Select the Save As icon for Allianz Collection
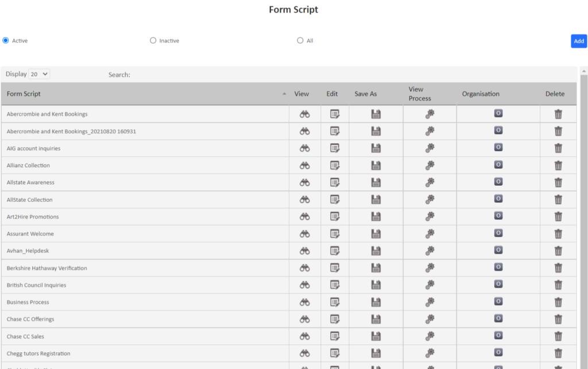This screenshot has width=588, height=369. pyautogui.click(x=376, y=165)
